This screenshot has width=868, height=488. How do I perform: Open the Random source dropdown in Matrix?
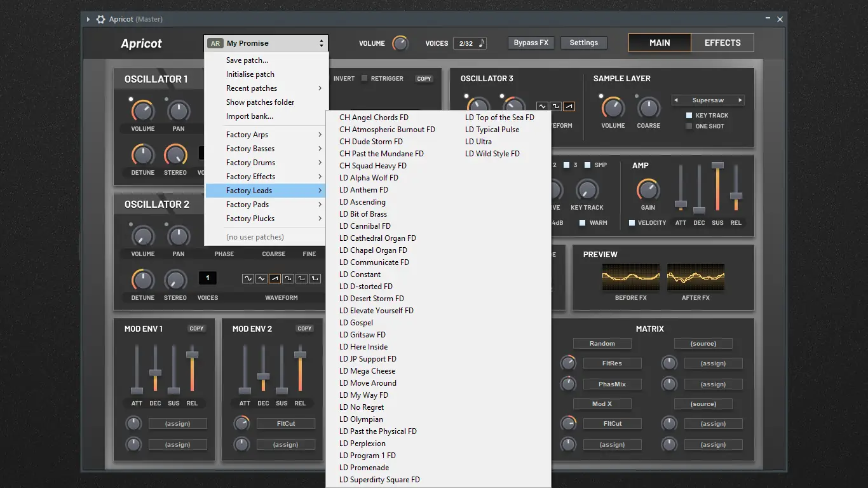[x=602, y=344]
